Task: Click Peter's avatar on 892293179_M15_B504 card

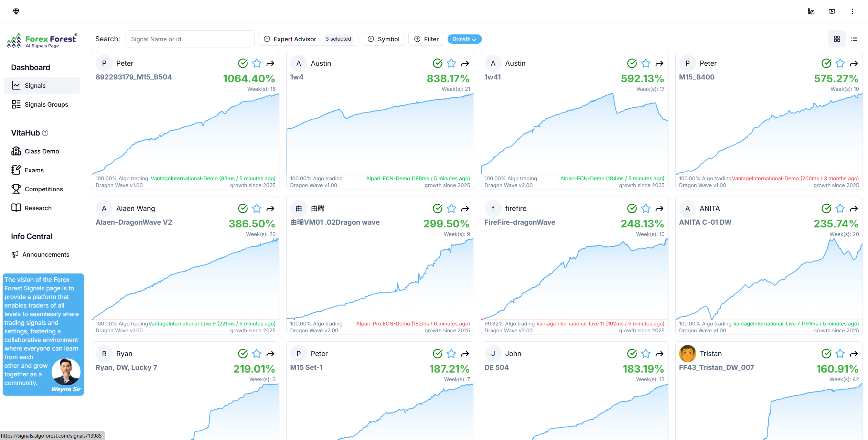Action: point(104,63)
